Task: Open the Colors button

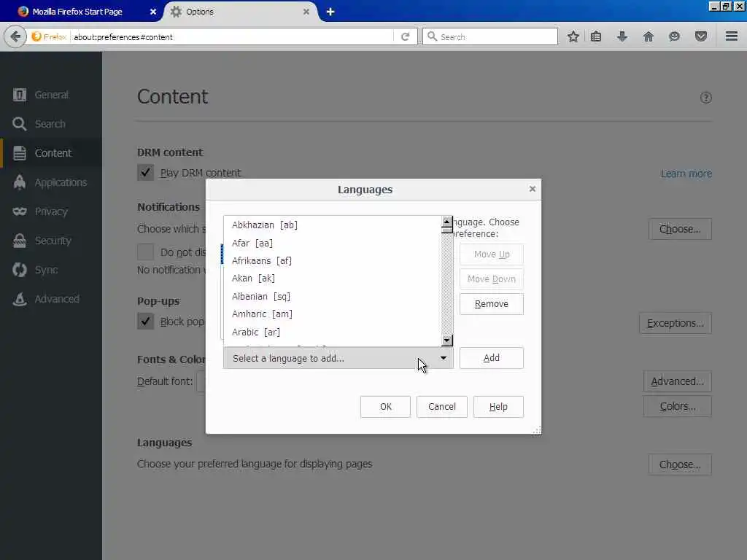Action: tap(677, 406)
